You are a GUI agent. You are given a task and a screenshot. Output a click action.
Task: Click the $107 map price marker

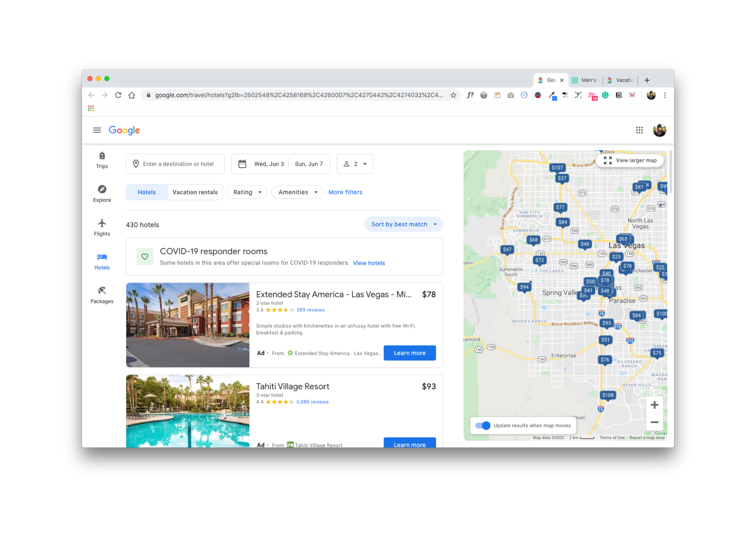coord(557,168)
